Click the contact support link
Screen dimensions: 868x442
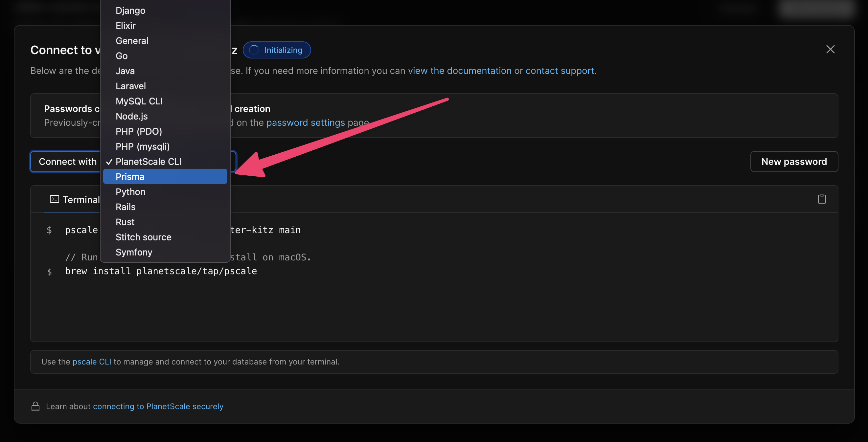pos(560,71)
